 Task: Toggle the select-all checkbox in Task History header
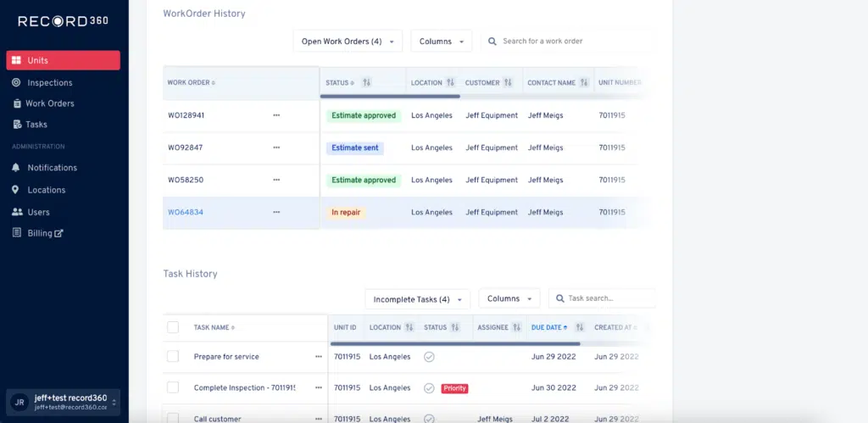pos(173,327)
